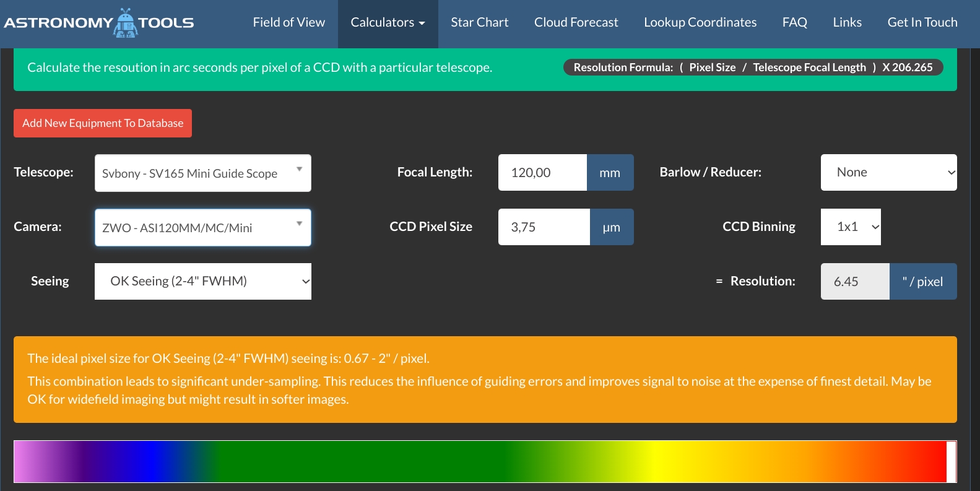Go to the Star Chart page

pyautogui.click(x=479, y=23)
